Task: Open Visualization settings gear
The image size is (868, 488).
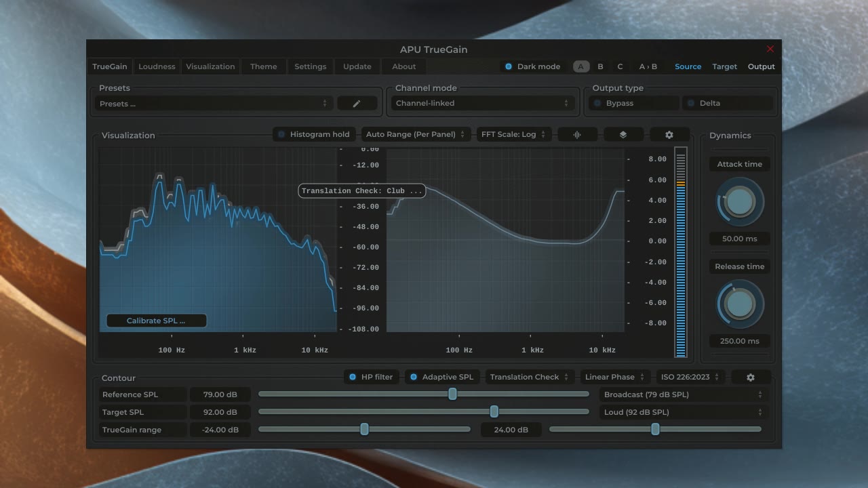Action: (669, 135)
